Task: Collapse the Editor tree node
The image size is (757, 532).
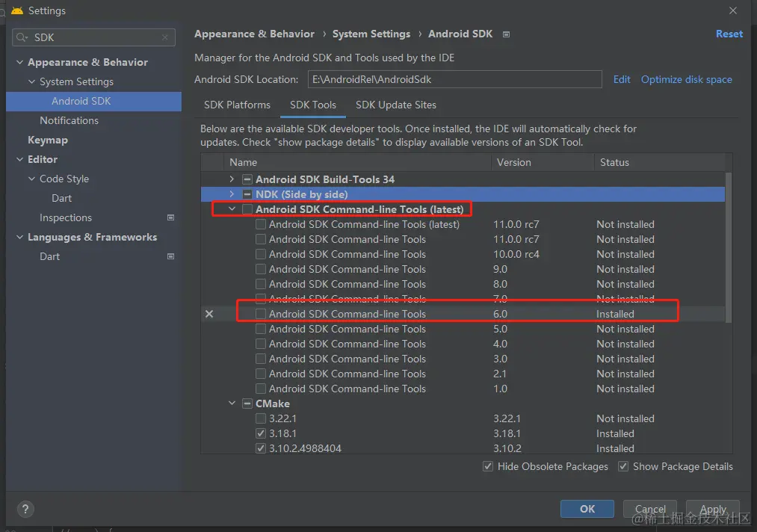Action: click(x=19, y=159)
